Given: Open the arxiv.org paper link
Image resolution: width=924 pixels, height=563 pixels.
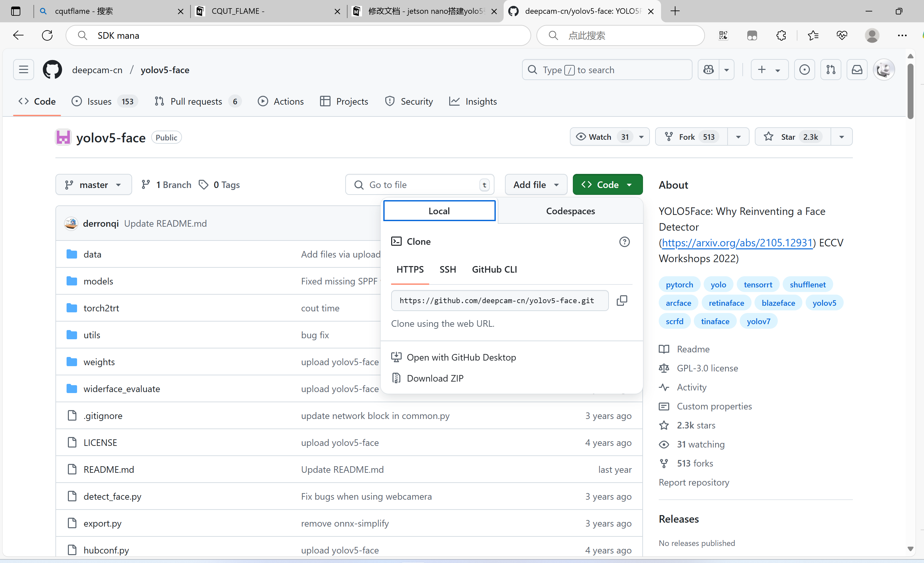Looking at the screenshot, I should pos(737,242).
